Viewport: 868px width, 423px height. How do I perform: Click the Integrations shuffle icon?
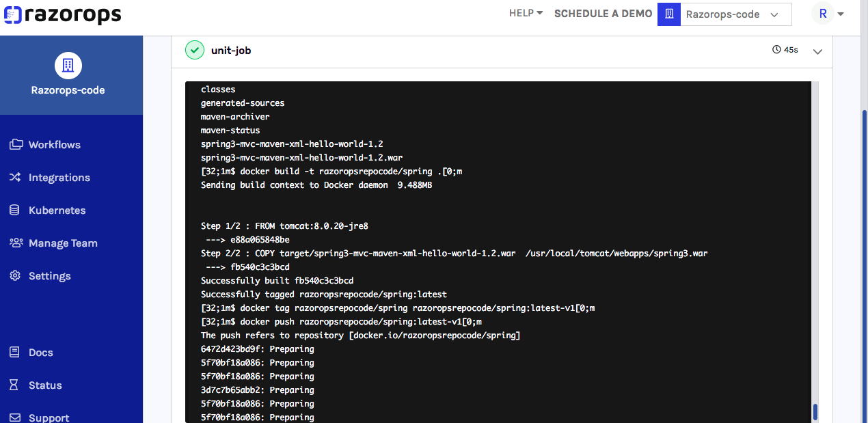pos(15,178)
